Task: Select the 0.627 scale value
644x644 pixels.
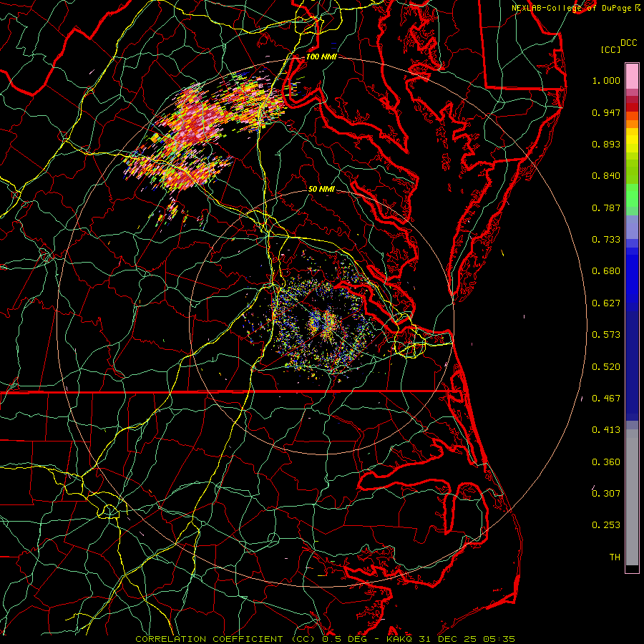Action: (606, 303)
